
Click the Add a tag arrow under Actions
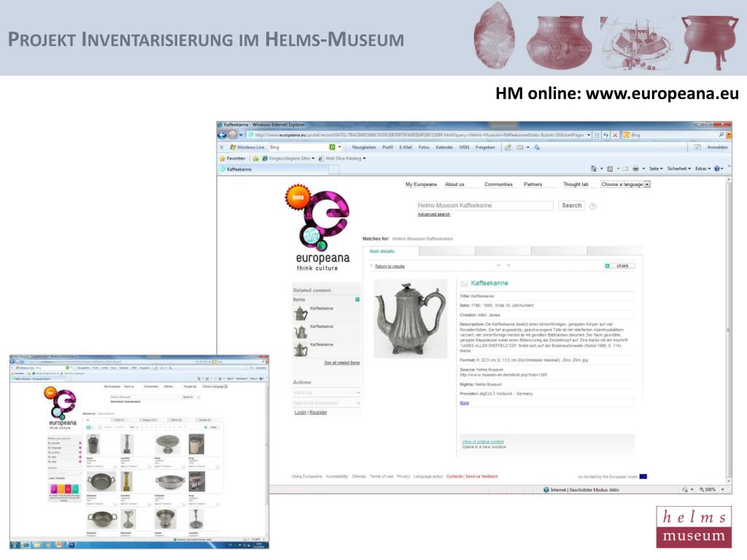(357, 393)
